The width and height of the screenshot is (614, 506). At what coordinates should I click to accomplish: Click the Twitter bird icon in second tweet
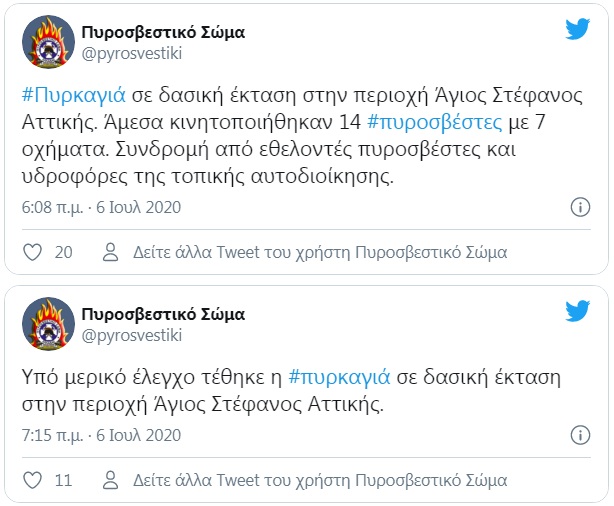coord(578,311)
